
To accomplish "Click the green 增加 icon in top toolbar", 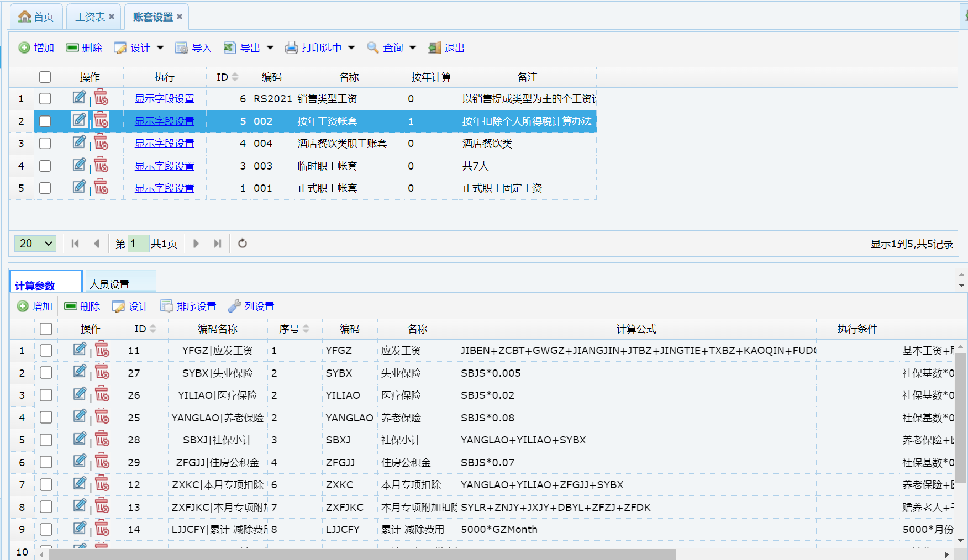I will 24,48.
